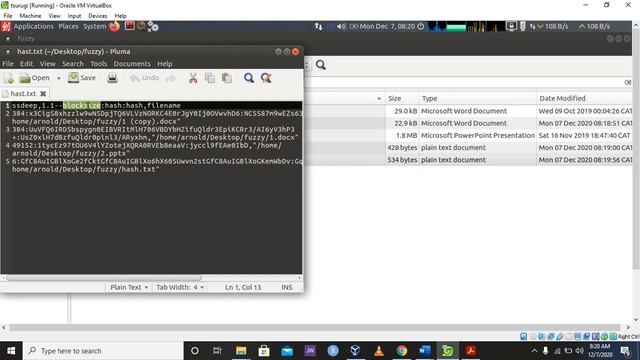This screenshot has width=640, height=360.
Task: Open Find with the magnifier icon in Pluma
Action: 249,78
